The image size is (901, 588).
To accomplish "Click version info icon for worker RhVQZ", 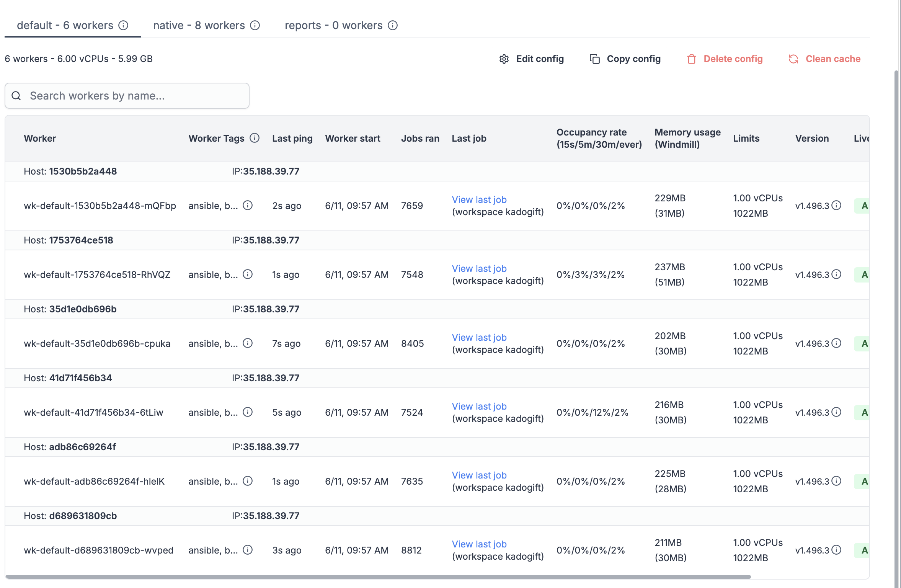I will pos(837,274).
